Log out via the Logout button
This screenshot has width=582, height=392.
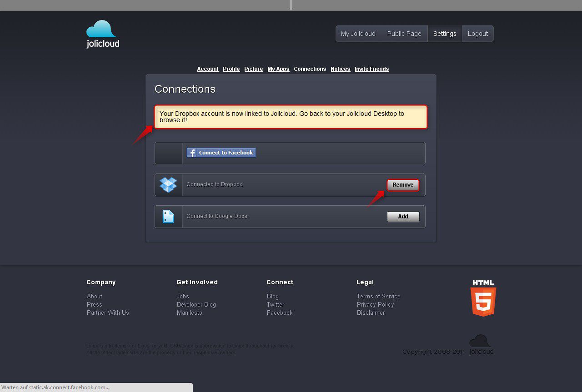pos(477,33)
